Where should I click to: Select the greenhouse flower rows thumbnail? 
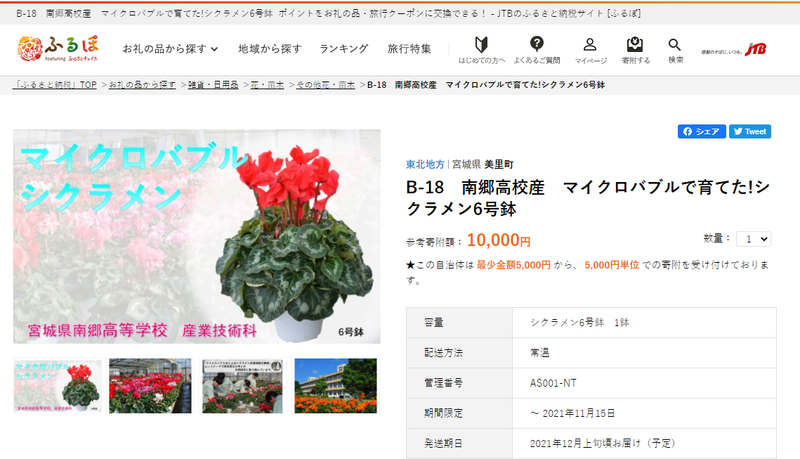tap(151, 386)
